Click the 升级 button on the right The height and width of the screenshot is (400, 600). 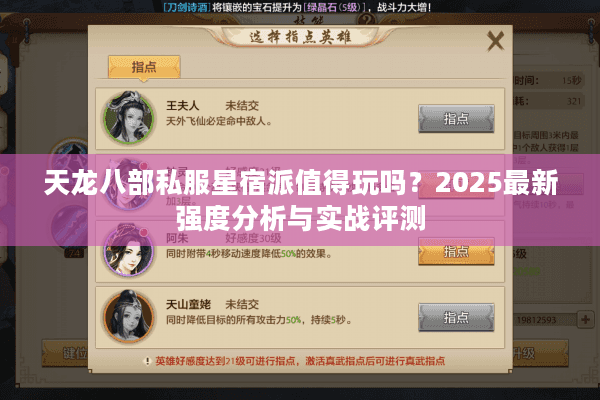pos(540,353)
